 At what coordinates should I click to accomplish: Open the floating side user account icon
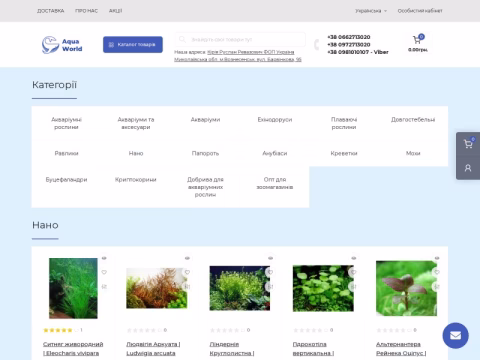(468, 168)
